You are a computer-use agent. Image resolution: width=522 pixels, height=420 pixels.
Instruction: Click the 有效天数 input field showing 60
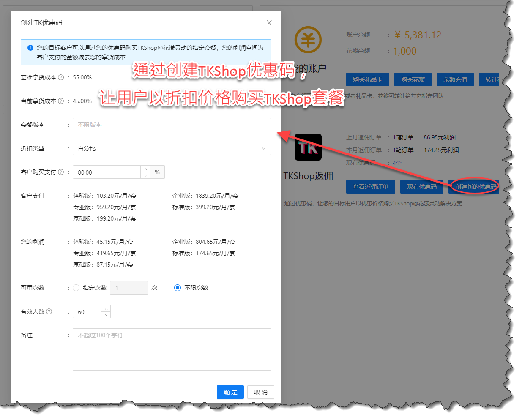click(x=87, y=311)
